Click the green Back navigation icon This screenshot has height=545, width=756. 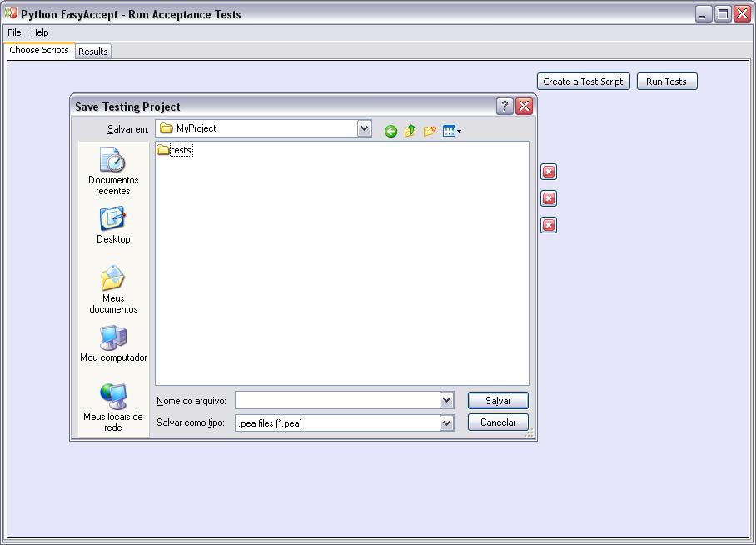click(390, 131)
